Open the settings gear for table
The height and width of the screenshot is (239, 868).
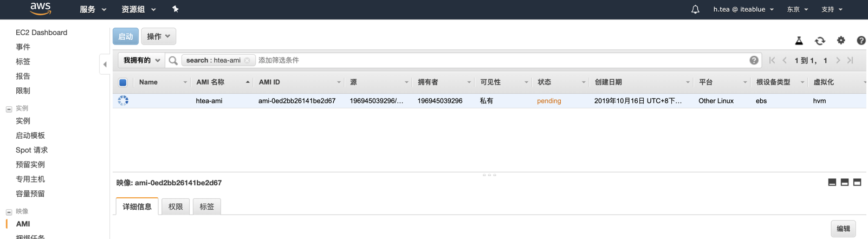coord(841,41)
